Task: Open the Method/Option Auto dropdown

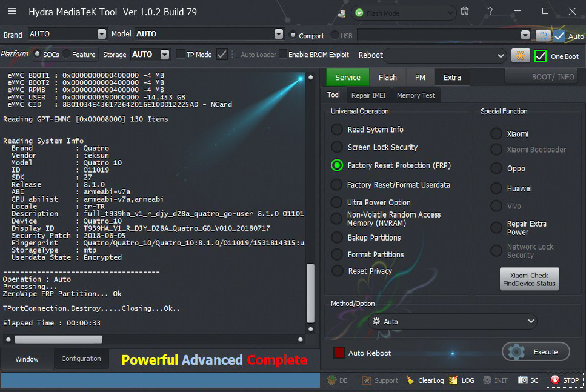Action: [x=453, y=321]
